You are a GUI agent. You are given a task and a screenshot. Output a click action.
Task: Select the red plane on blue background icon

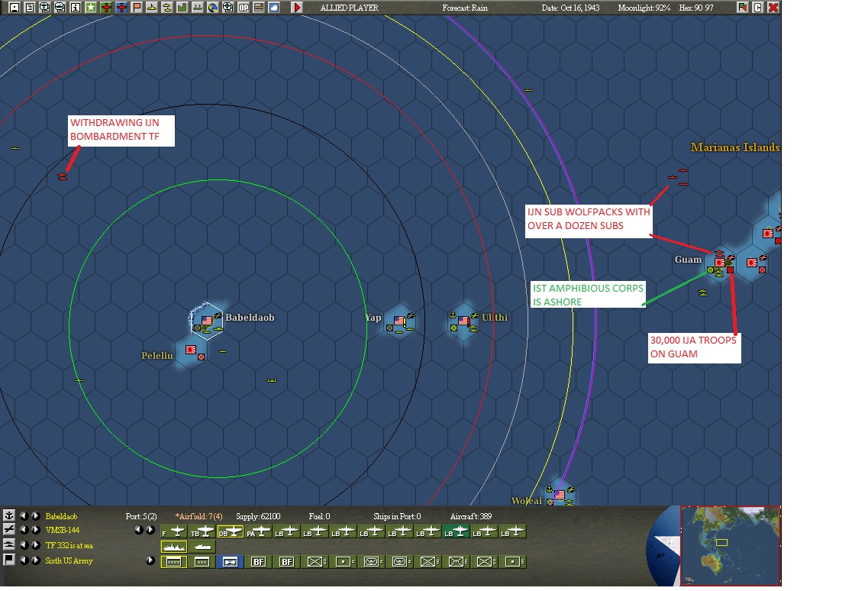pyautogui.click(x=121, y=8)
